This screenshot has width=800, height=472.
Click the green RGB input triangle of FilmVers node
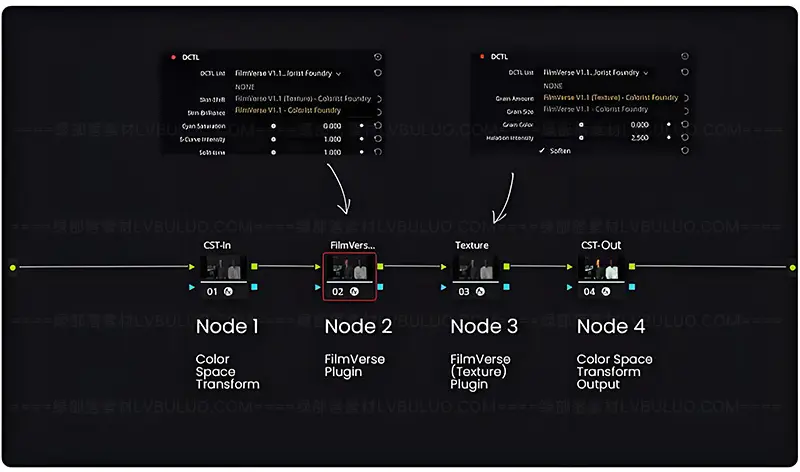(318, 266)
